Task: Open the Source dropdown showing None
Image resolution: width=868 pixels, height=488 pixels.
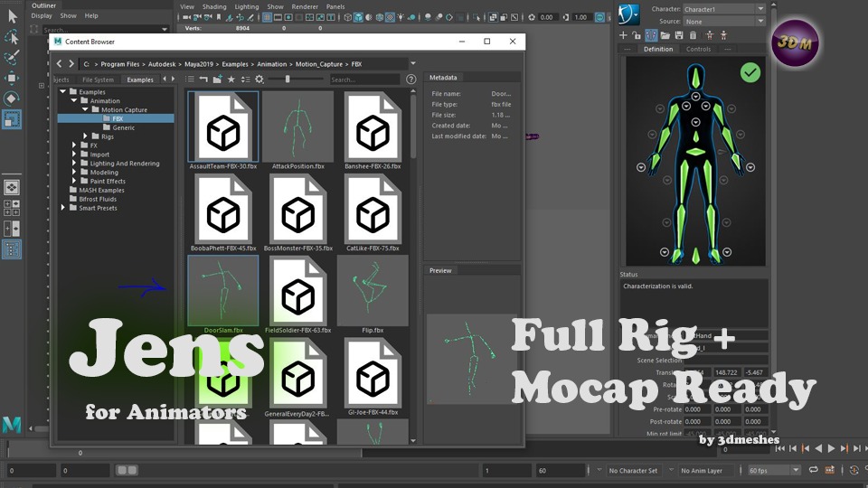Action: [x=724, y=21]
